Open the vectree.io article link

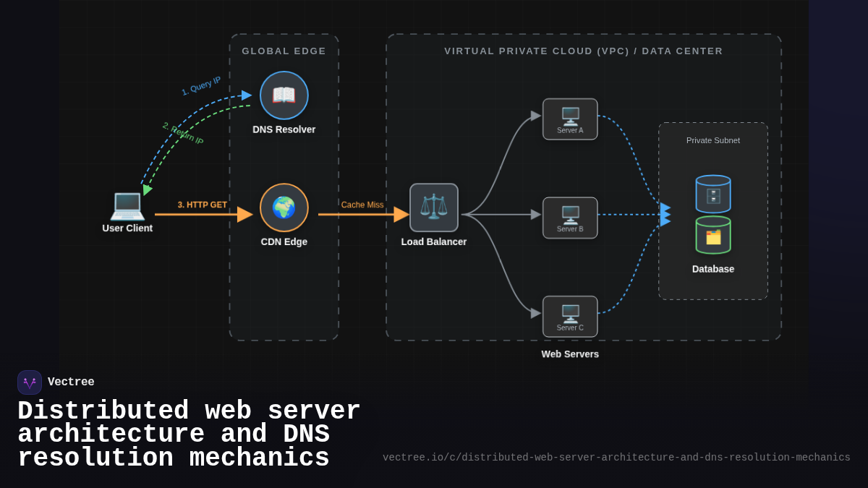[616, 457]
